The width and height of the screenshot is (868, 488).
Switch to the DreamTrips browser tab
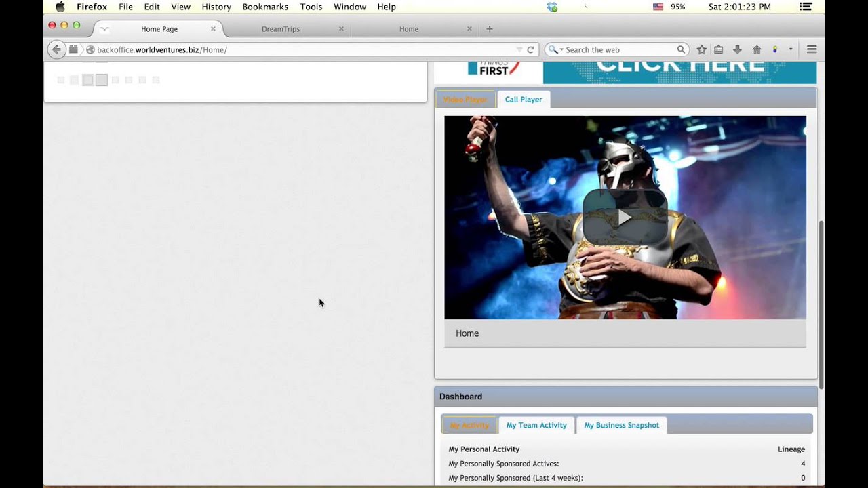click(x=281, y=29)
